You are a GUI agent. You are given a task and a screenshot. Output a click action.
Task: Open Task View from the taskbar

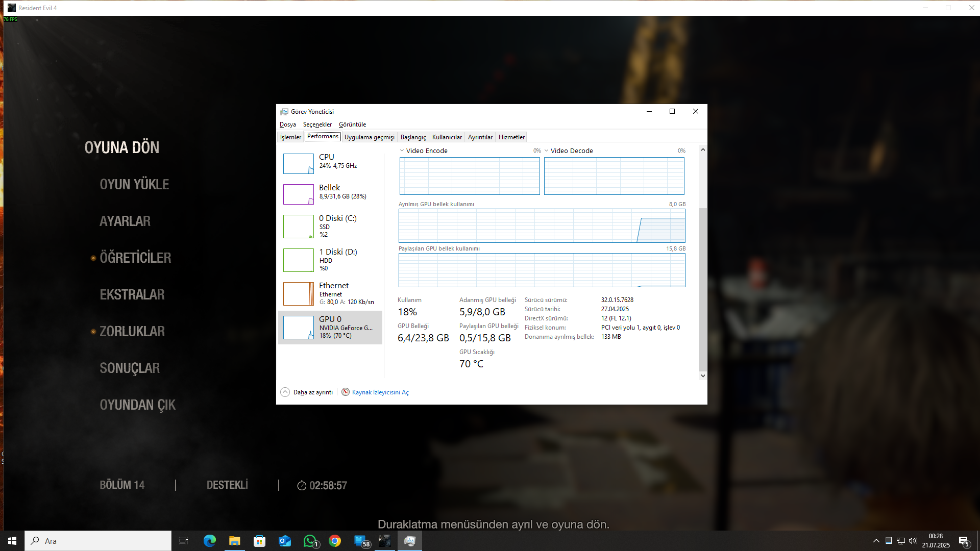pyautogui.click(x=184, y=541)
